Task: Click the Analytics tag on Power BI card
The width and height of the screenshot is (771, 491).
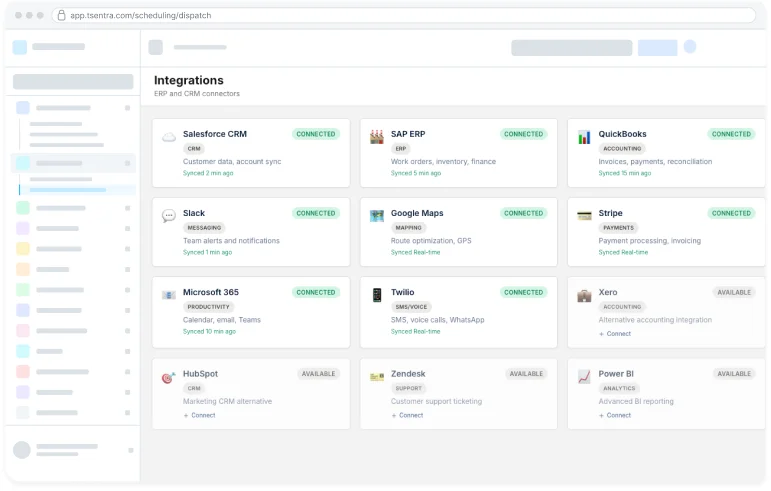Action: coord(619,388)
